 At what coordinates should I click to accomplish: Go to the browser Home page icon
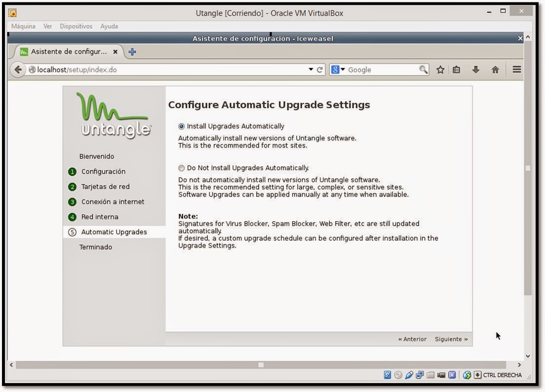click(x=495, y=70)
